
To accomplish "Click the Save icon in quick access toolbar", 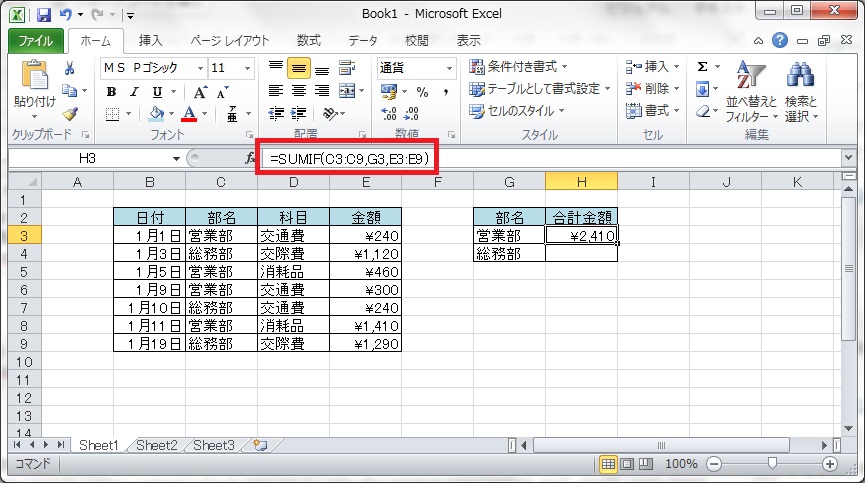I will click(x=44, y=14).
